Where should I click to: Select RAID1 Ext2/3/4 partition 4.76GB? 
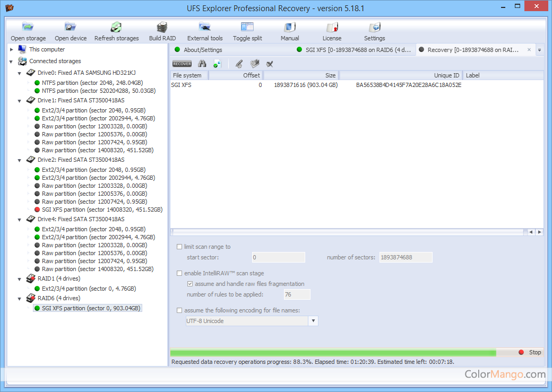(89, 289)
